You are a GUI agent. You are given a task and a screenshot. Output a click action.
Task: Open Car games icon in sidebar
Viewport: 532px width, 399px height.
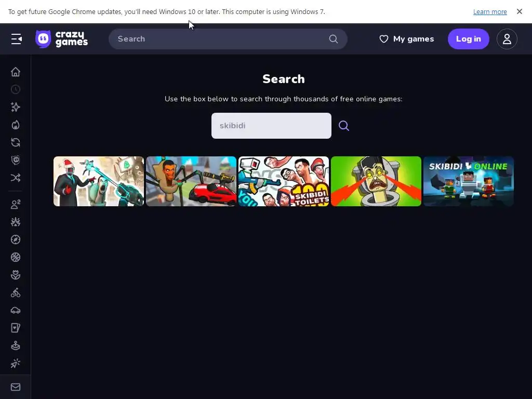click(x=16, y=310)
